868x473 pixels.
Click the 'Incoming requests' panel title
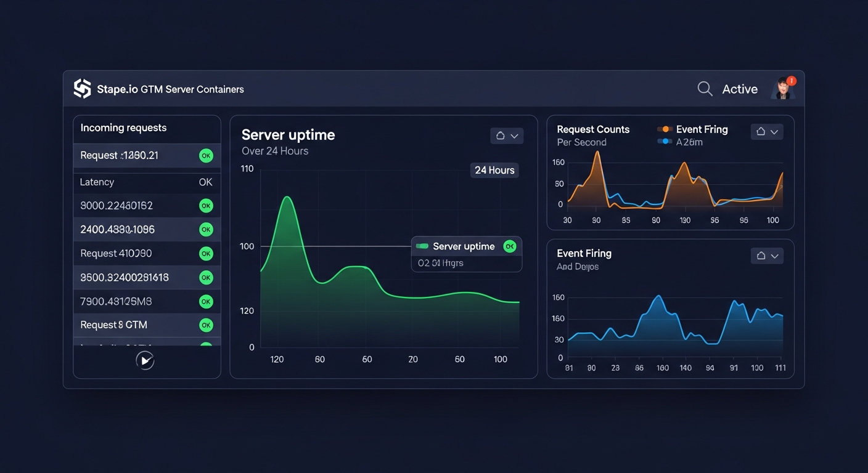click(123, 128)
